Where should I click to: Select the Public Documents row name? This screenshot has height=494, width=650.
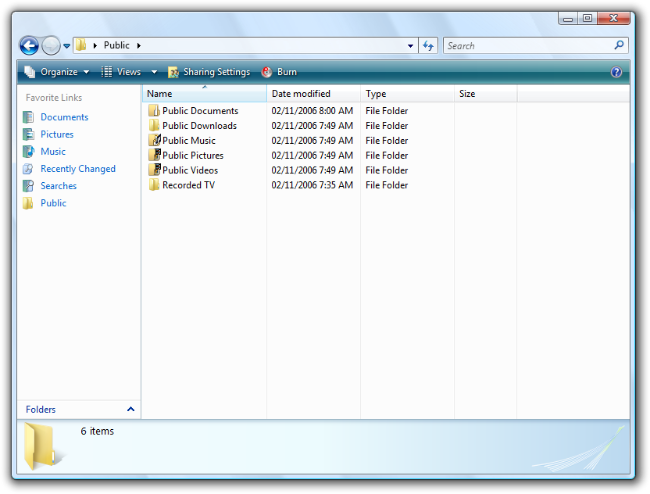[200, 111]
